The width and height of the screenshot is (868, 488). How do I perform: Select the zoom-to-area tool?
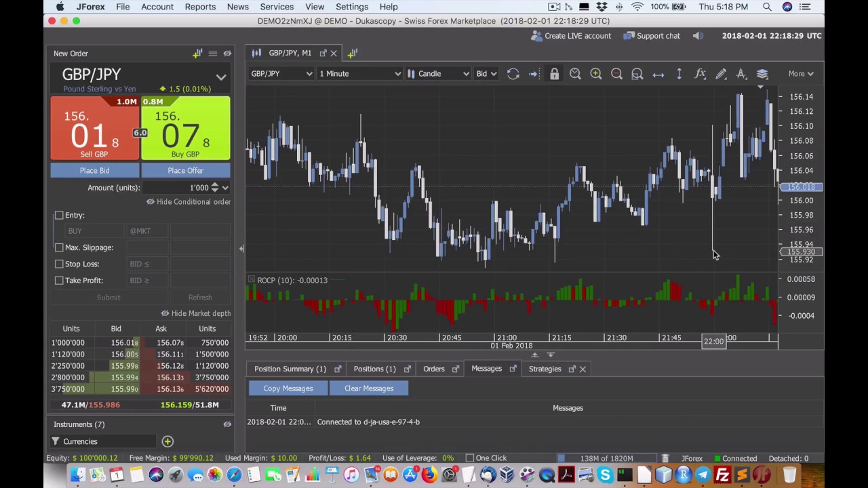click(637, 74)
